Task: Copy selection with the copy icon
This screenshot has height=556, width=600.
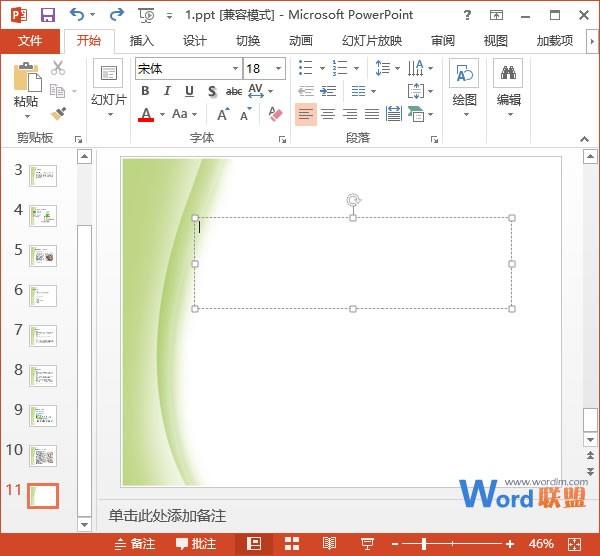Action: tap(58, 91)
